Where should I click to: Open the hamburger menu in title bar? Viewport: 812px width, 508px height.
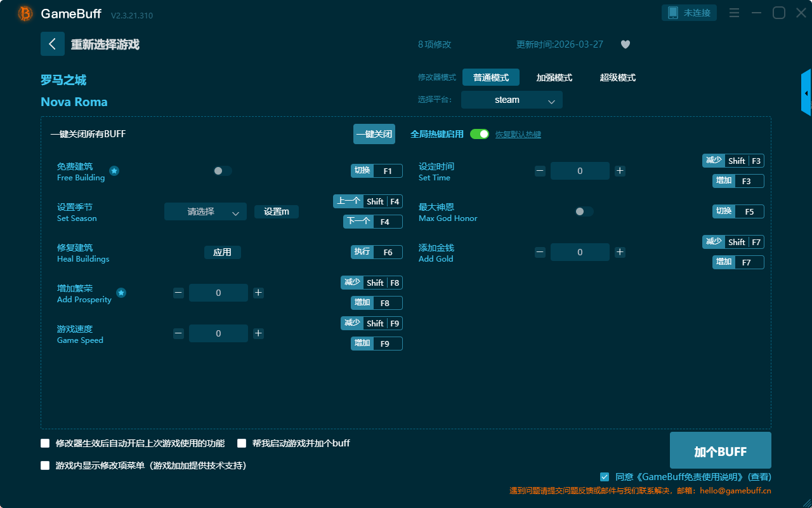click(734, 13)
